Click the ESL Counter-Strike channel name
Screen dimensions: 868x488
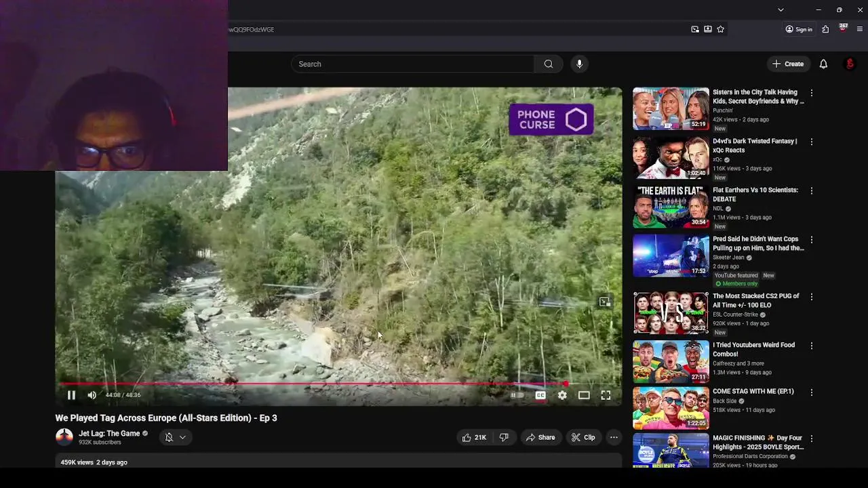pos(735,314)
